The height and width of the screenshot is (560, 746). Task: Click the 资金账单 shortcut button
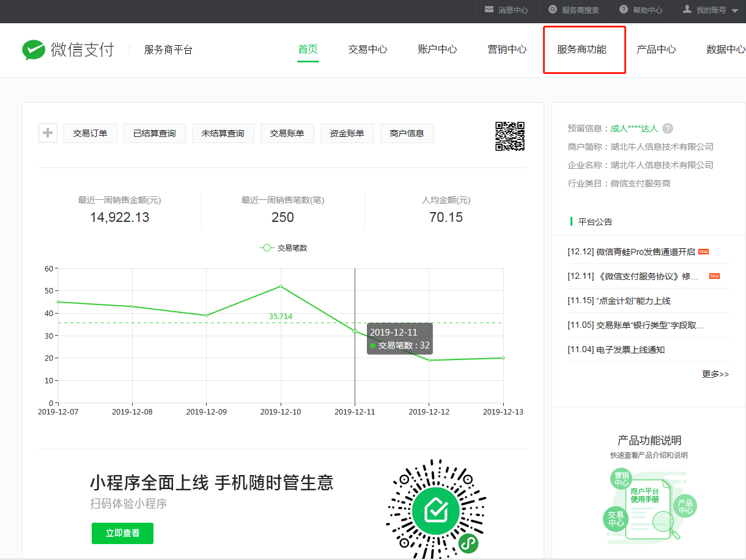point(347,133)
